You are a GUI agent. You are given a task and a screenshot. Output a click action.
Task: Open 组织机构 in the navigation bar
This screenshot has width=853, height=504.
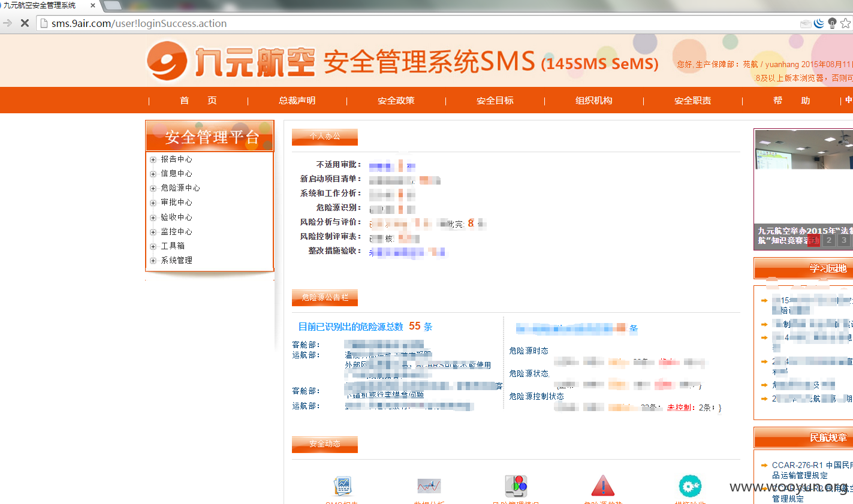pos(594,100)
